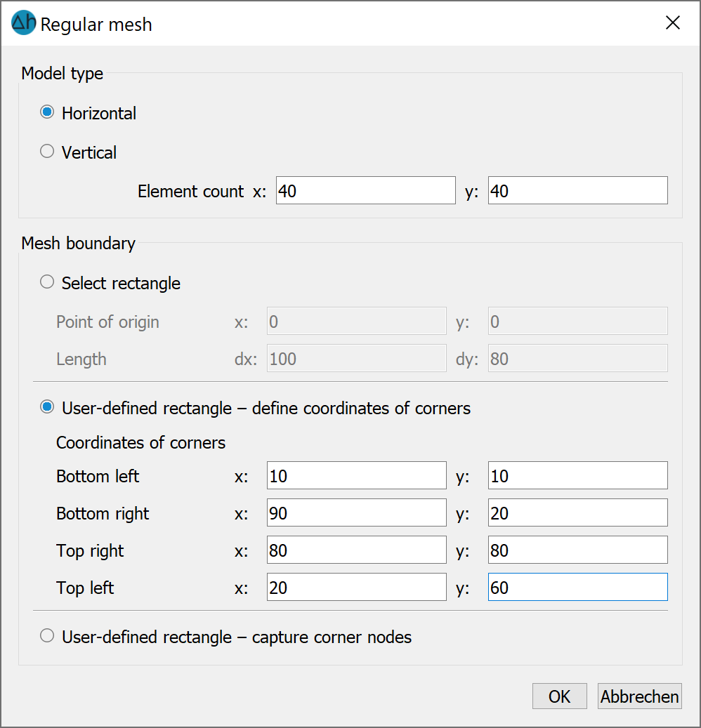Viewport: 701px width, 728px height.
Task: Focus the Top right y field
Action: (578, 550)
